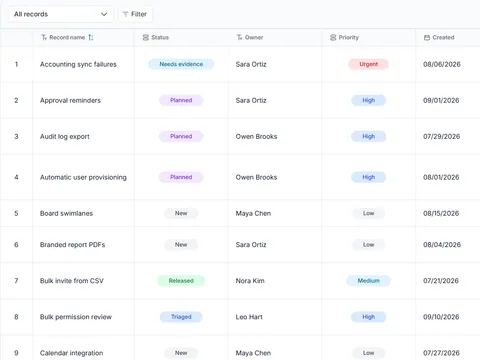The width and height of the screenshot is (480, 360).
Task: Open the Accounting sync failures record
Action: click(x=78, y=64)
